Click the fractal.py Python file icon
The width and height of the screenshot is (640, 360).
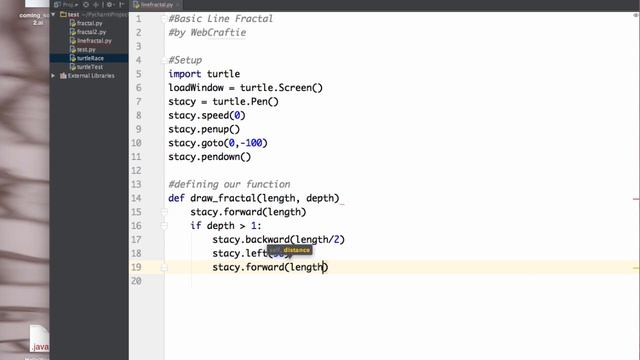73,23
